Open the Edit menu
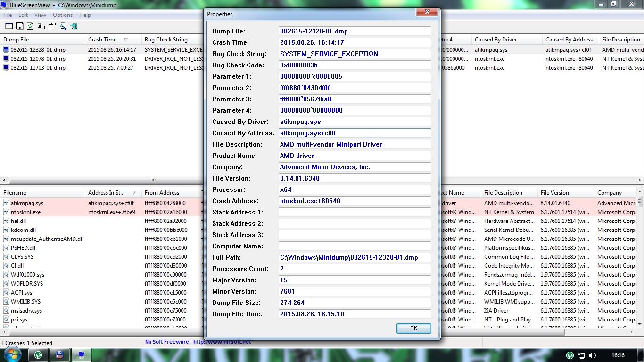 23,15
